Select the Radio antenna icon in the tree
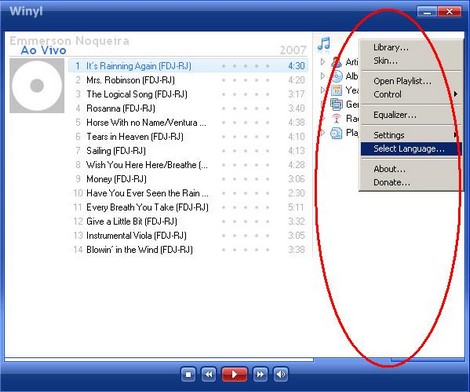Image resolution: width=470 pixels, height=392 pixels. 336,118
